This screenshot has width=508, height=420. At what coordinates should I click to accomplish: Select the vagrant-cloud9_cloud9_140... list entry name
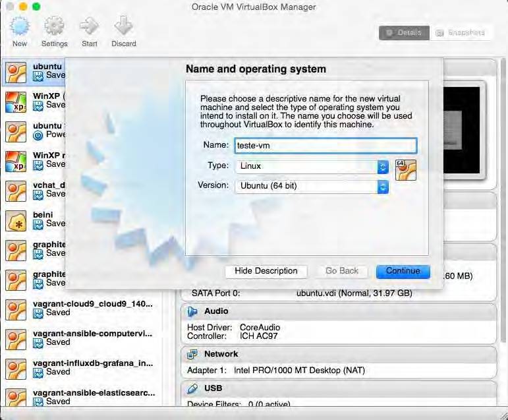tap(93, 304)
